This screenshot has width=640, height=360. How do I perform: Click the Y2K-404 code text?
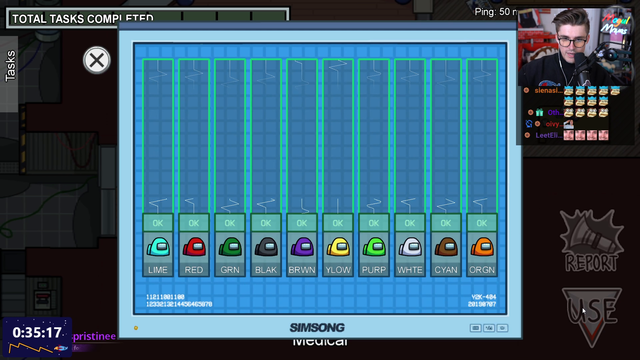[484, 297]
